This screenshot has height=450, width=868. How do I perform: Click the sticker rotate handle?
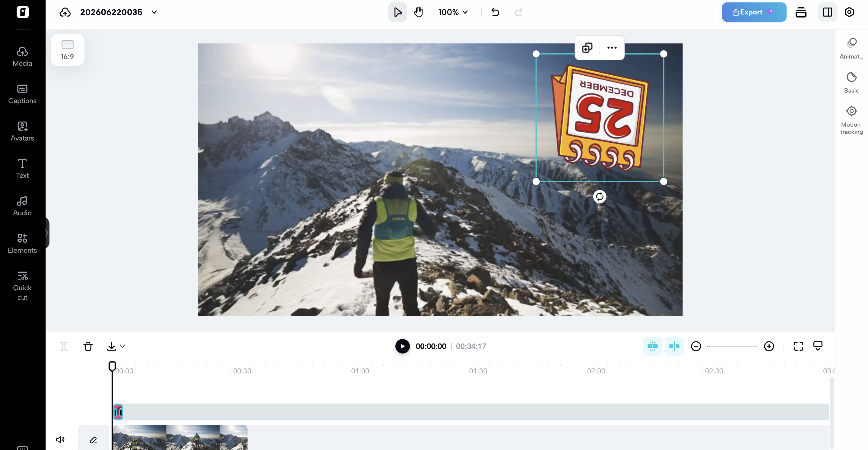600,197
